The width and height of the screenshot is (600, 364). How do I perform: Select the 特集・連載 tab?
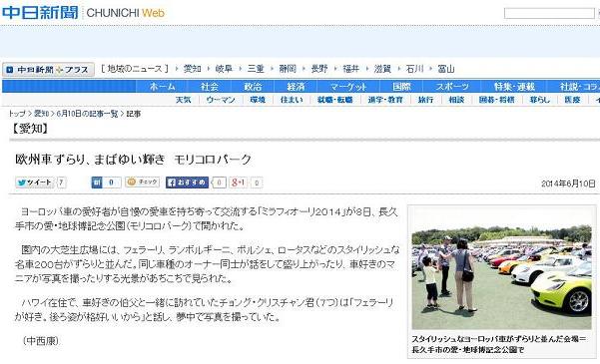click(x=514, y=87)
